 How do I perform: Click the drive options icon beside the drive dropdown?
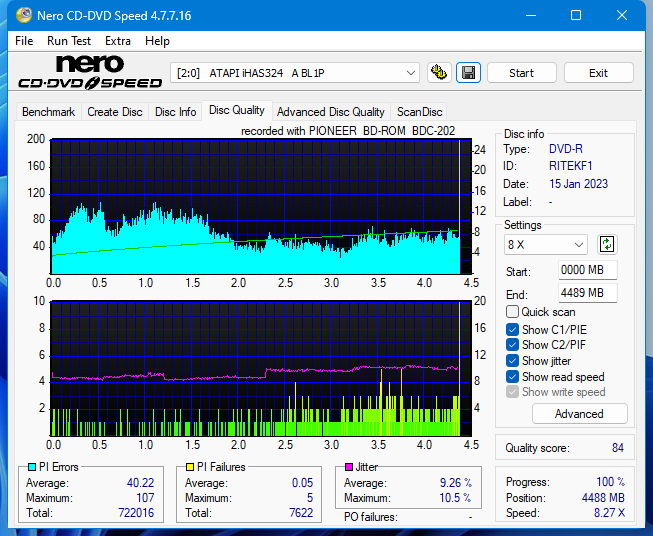(x=439, y=73)
